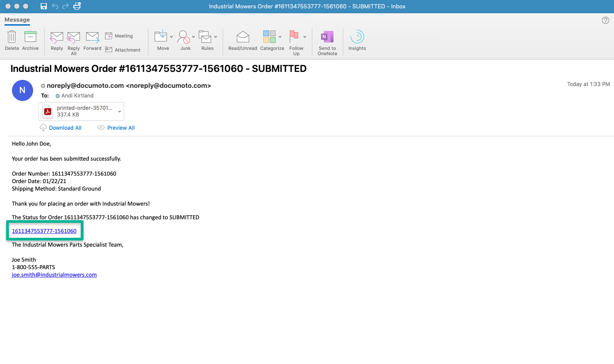Image resolution: width=614 pixels, height=364 pixels.
Task: Open the order number hyperlink
Action: [44, 231]
